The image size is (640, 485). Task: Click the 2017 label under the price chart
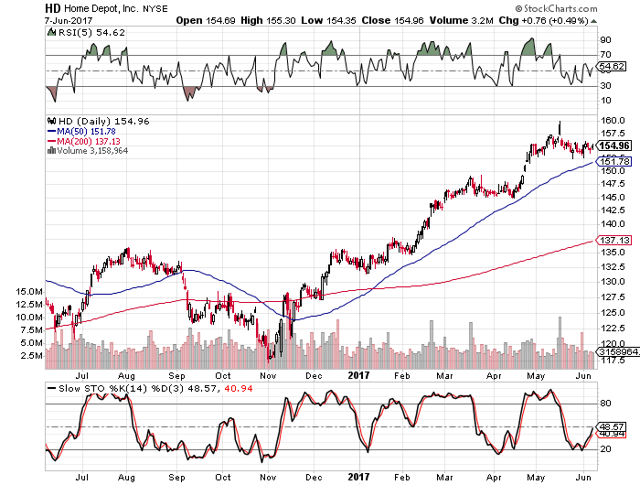[359, 375]
